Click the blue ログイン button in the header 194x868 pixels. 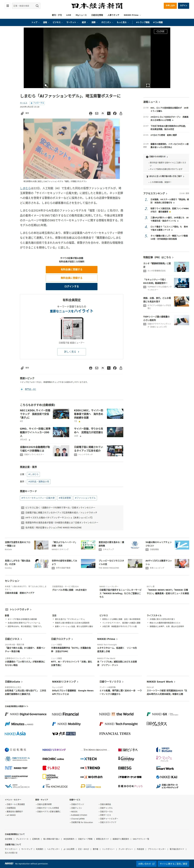[x=184, y=5]
